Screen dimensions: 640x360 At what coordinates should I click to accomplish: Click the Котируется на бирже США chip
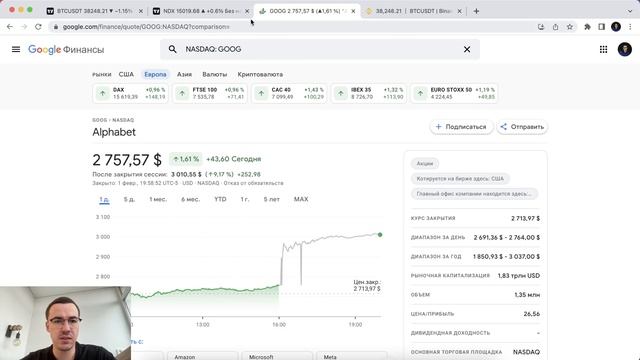coord(460,179)
